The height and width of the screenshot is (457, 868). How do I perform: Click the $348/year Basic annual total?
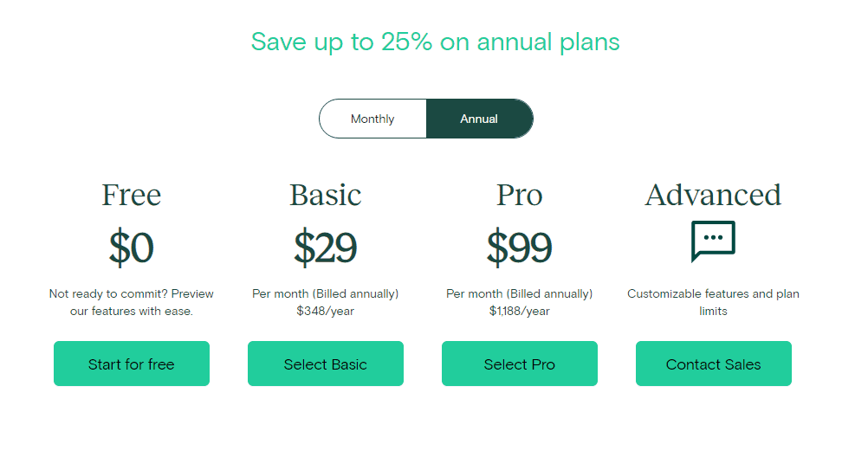coord(326,311)
